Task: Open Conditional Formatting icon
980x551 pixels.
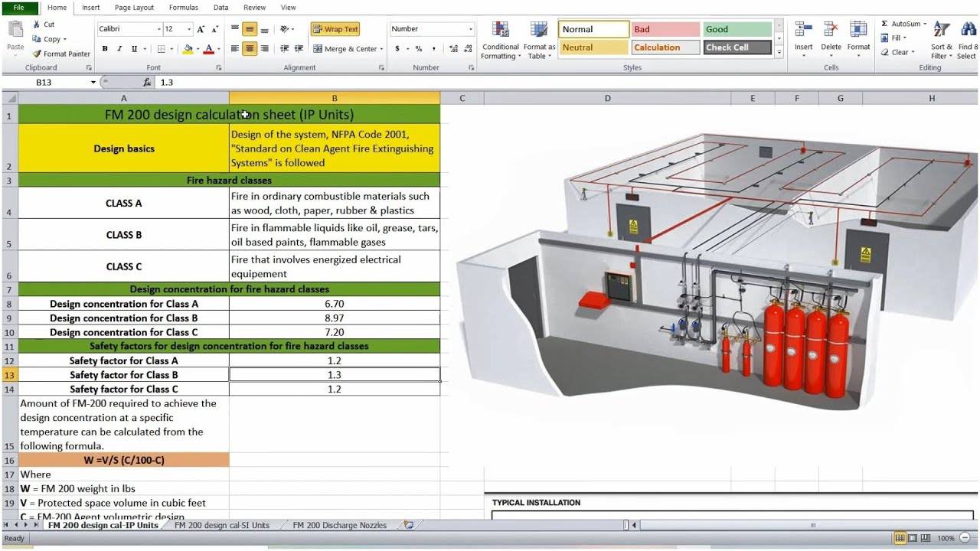Action: [501, 31]
